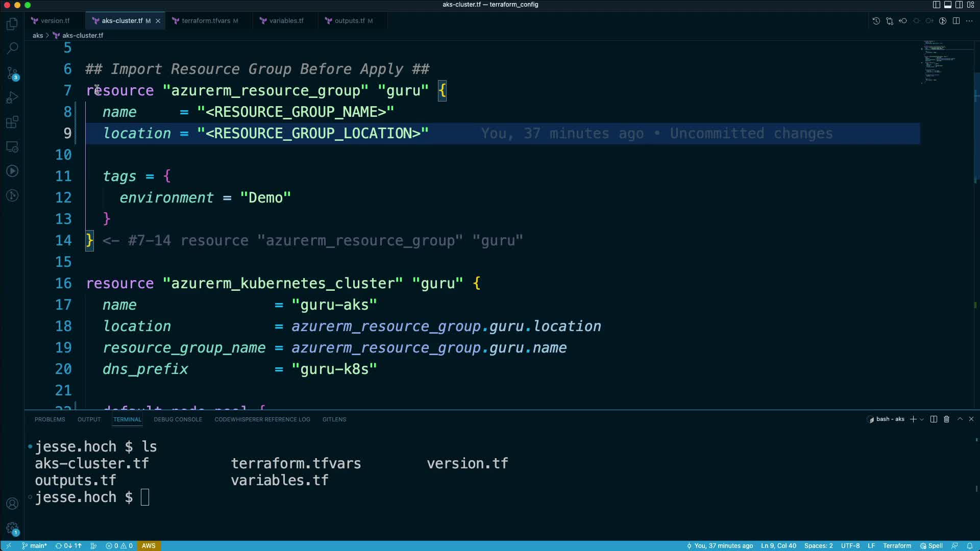Click the code minimap preview
The height and width of the screenshot is (551, 980).
[937, 61]
